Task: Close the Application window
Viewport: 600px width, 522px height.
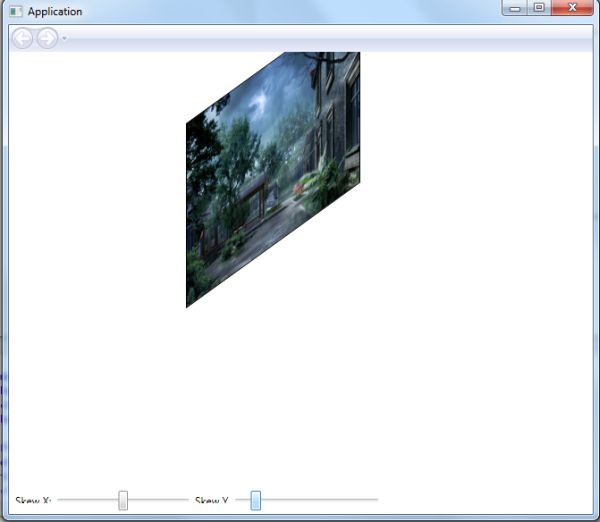Action: (x=572, y=8)
